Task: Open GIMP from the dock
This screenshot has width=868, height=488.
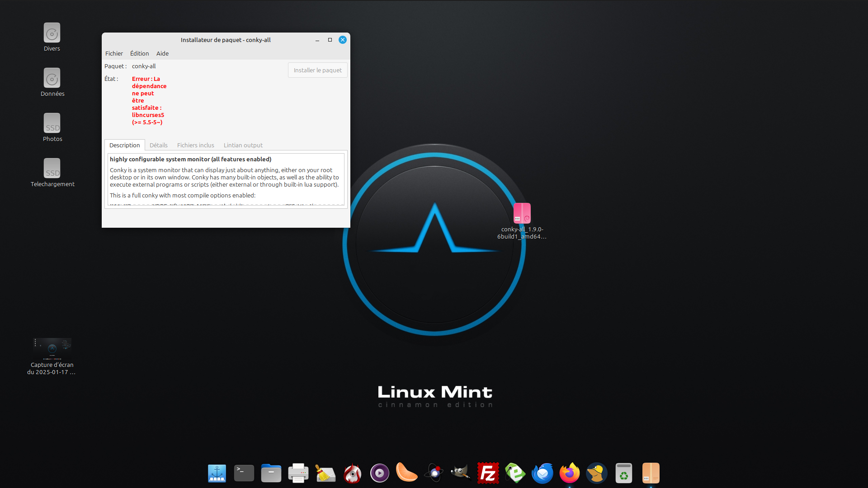Action: click(461, 473)
